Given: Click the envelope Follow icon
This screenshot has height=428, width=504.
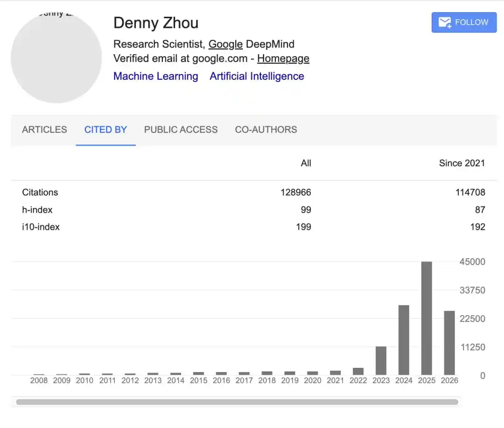Looking at the screenshot, I should [445, 22].
